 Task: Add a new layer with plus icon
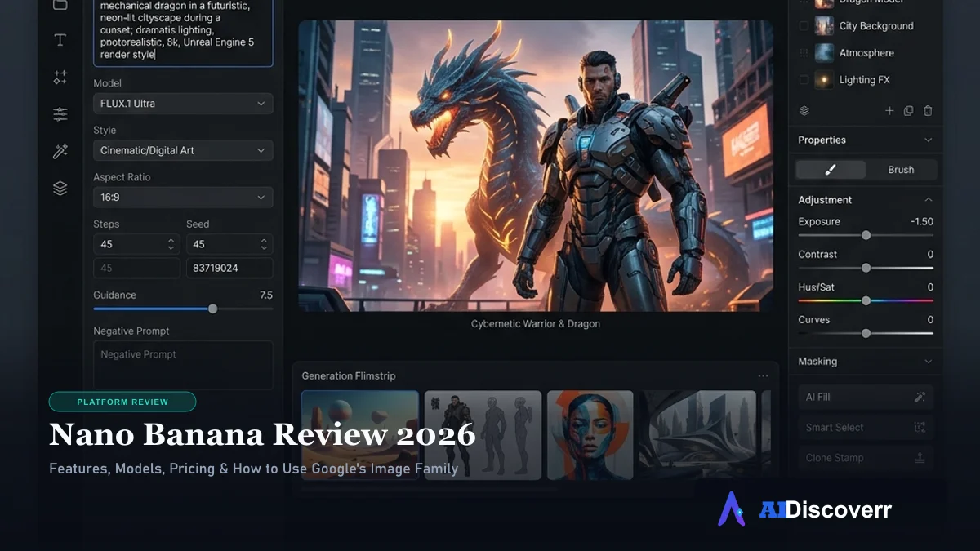[x=889, y=111]
